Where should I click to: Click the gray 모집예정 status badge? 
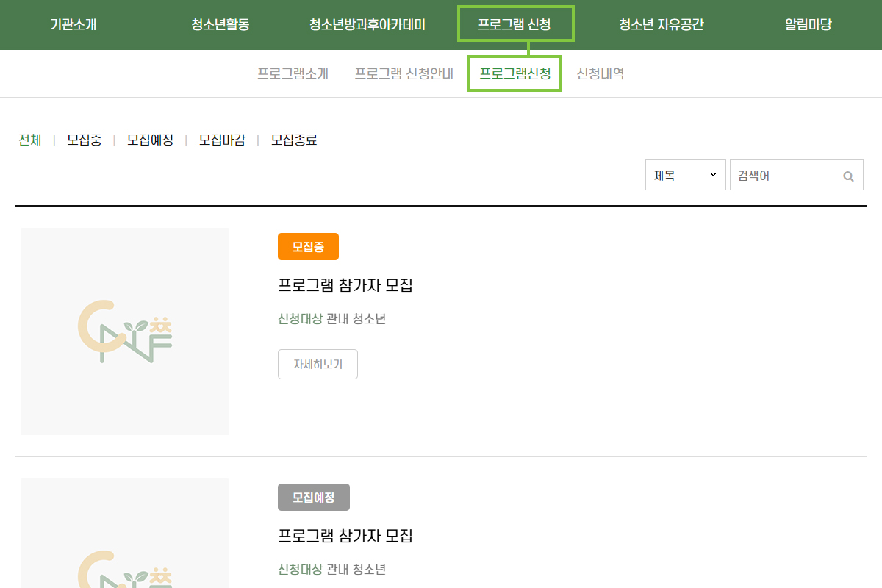314,498
